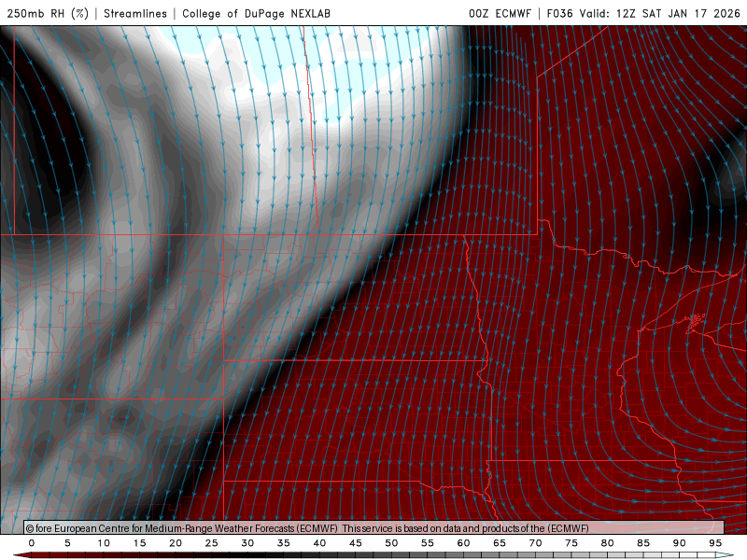Viewport: 747px width, 560px height.
Task: Click "College of DuPage NEXLAB" header text
Action: (x=256, y=13)
